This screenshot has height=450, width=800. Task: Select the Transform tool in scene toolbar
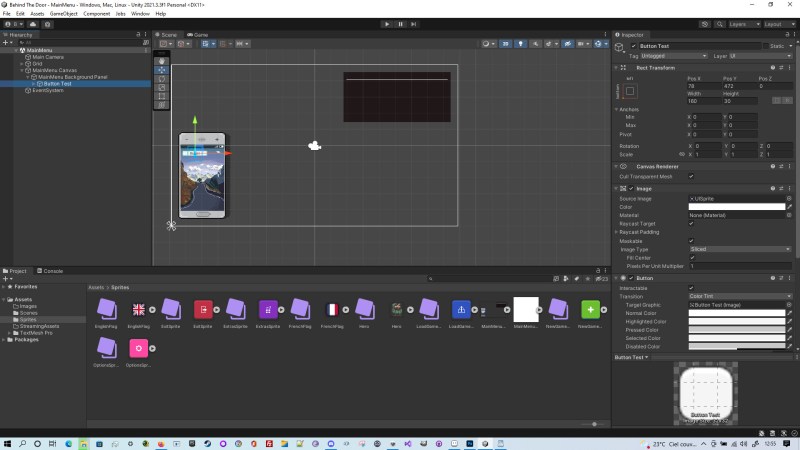(x=162, y=105)
